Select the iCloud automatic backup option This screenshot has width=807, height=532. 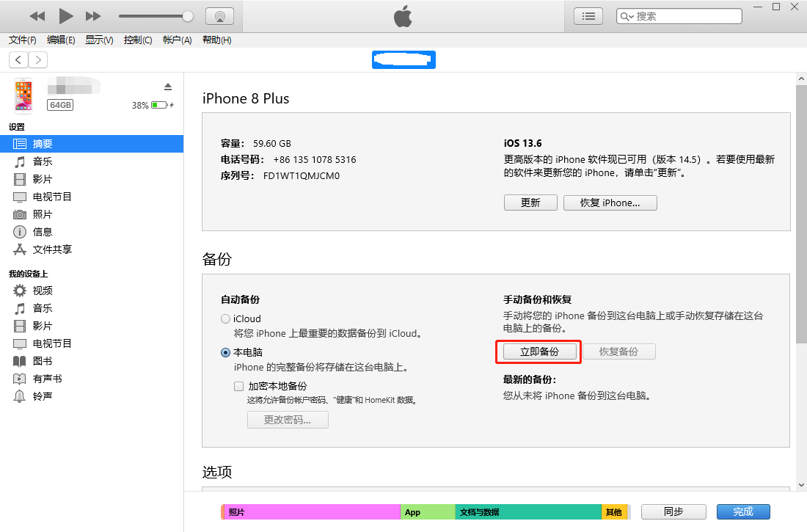(x=226, y=318)
